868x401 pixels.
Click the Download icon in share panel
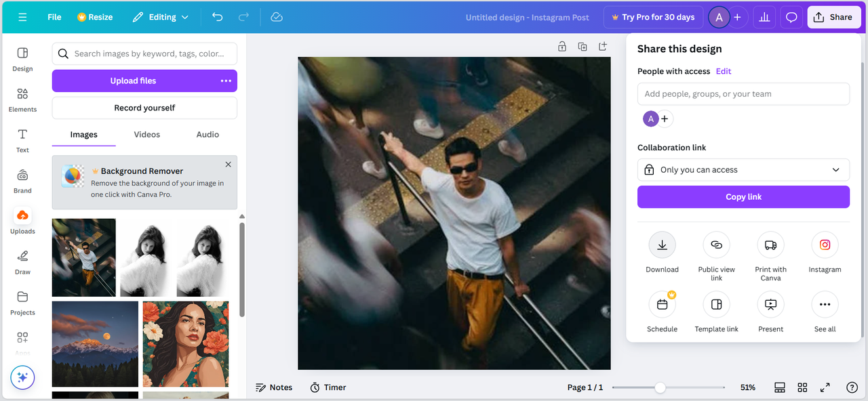point(662,245)
